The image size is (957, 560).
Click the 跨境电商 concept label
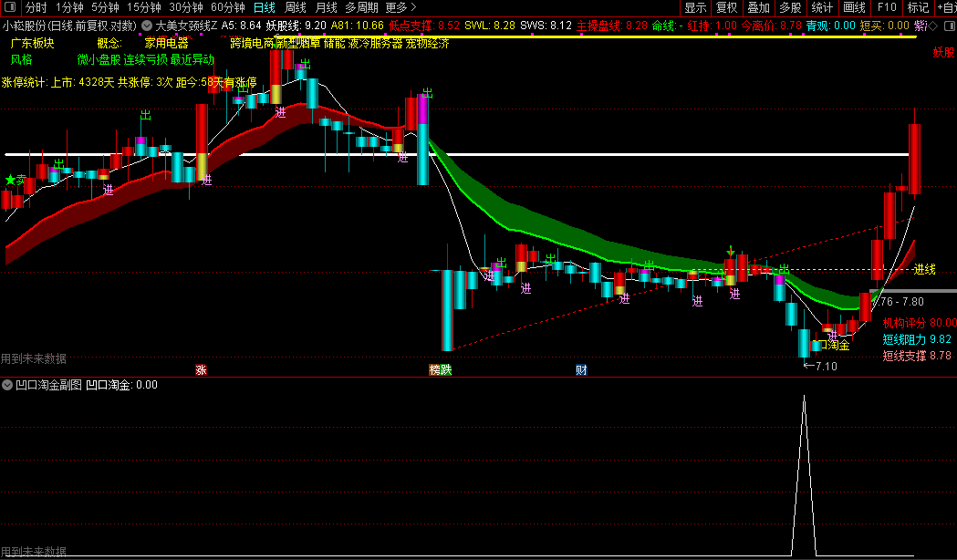[252, 43]
